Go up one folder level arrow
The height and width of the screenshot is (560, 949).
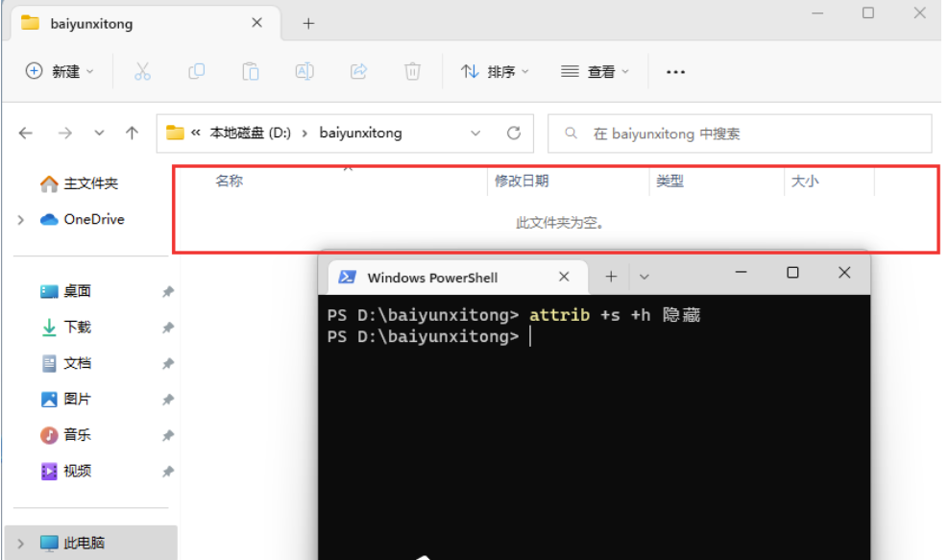tap(132, 133)
